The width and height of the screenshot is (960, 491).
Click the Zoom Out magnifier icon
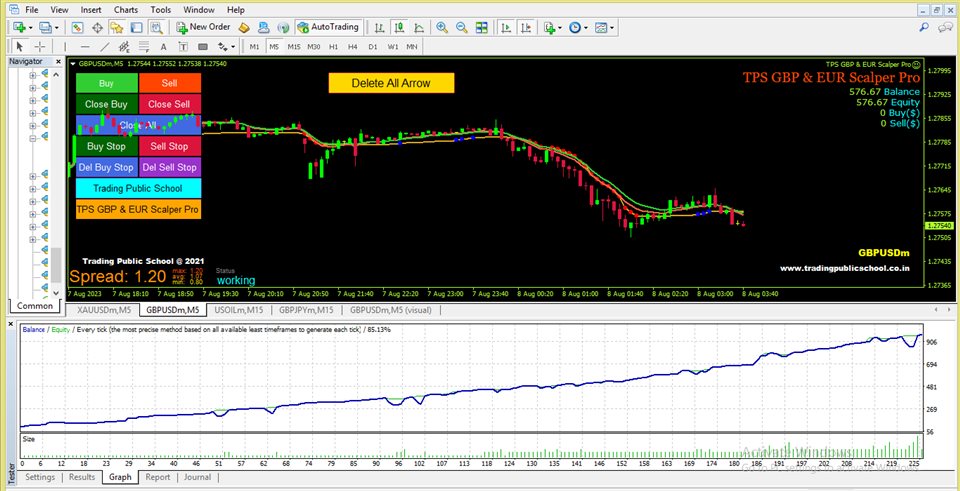462,27
